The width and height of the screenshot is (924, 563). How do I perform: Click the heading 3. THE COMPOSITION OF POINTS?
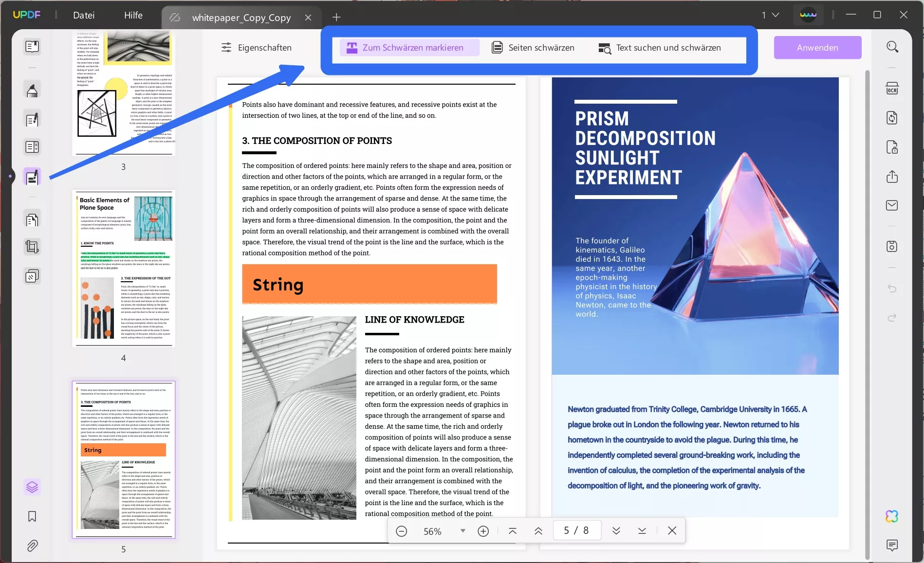click(317, 141)
